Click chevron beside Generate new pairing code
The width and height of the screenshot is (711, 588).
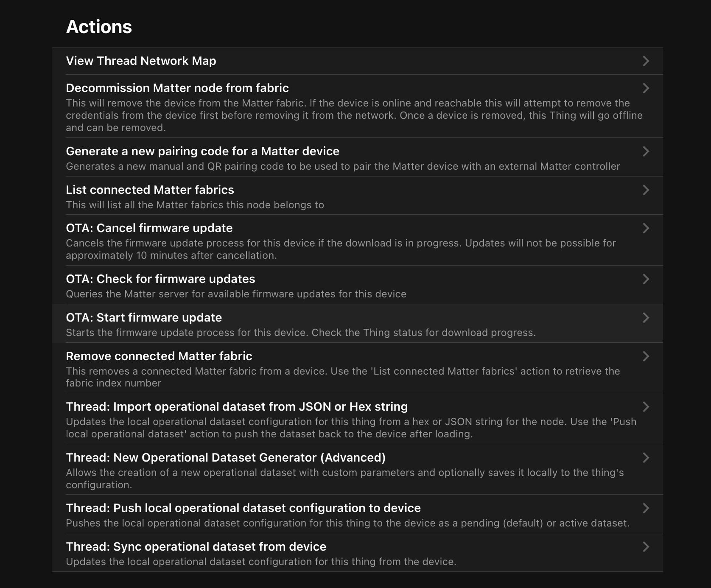(x=646, y=151)
